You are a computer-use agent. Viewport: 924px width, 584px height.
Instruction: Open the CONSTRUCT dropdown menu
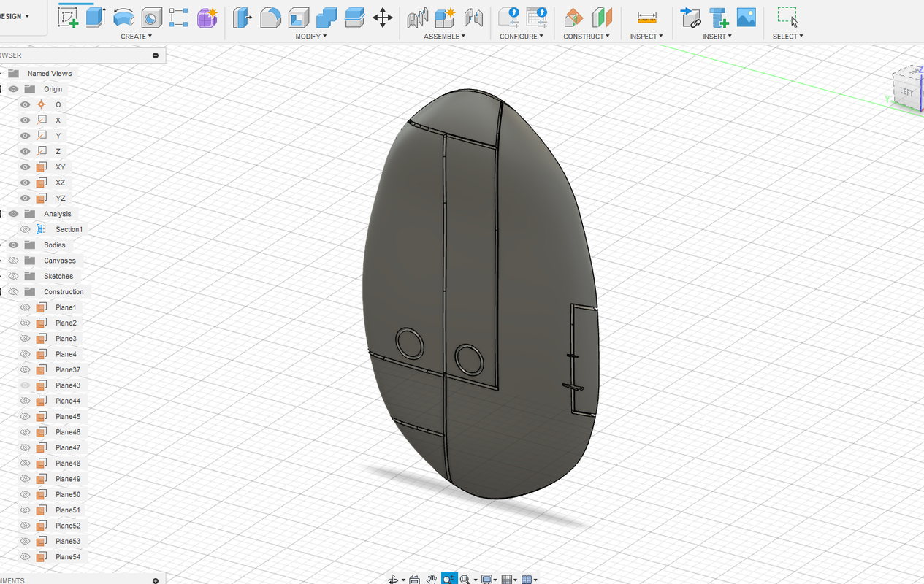587,36
